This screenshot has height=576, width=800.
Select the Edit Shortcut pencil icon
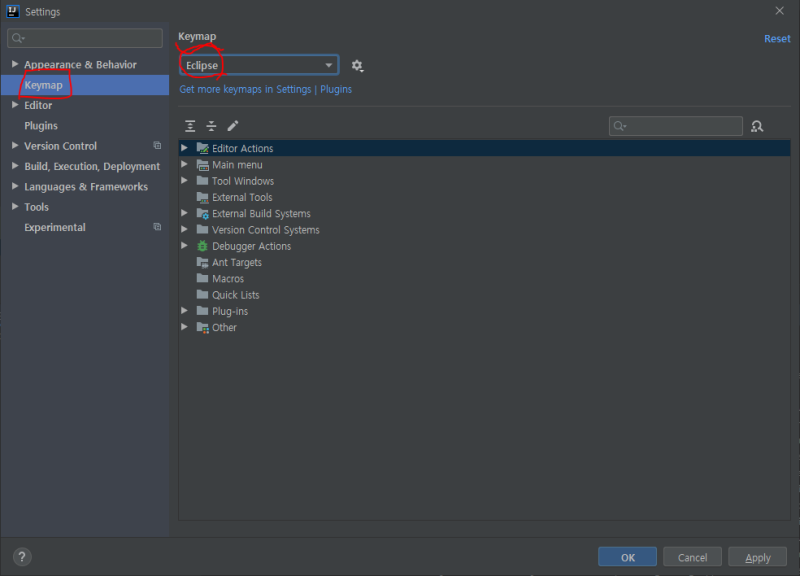pyautogui.click(x=233, y=125)
